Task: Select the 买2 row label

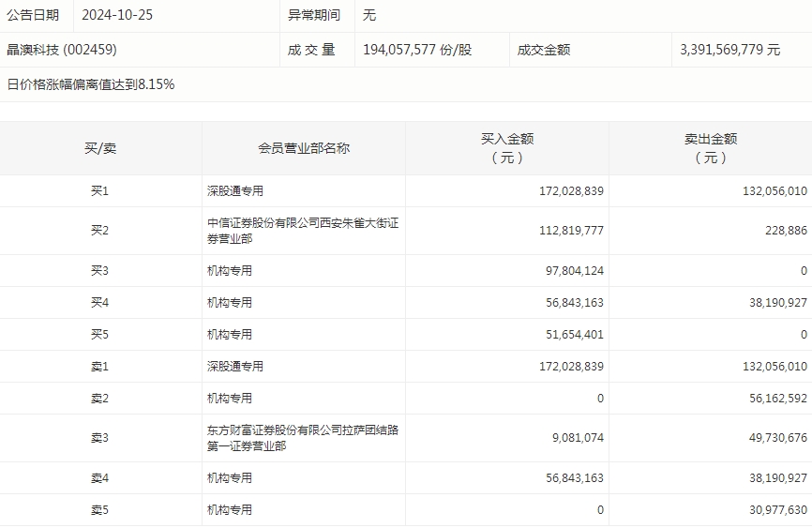Action: (x=100, y=231)
